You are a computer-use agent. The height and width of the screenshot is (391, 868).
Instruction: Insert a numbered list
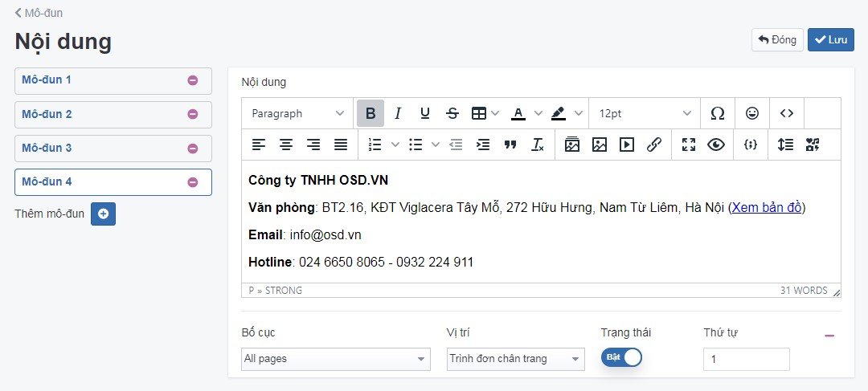375,145
